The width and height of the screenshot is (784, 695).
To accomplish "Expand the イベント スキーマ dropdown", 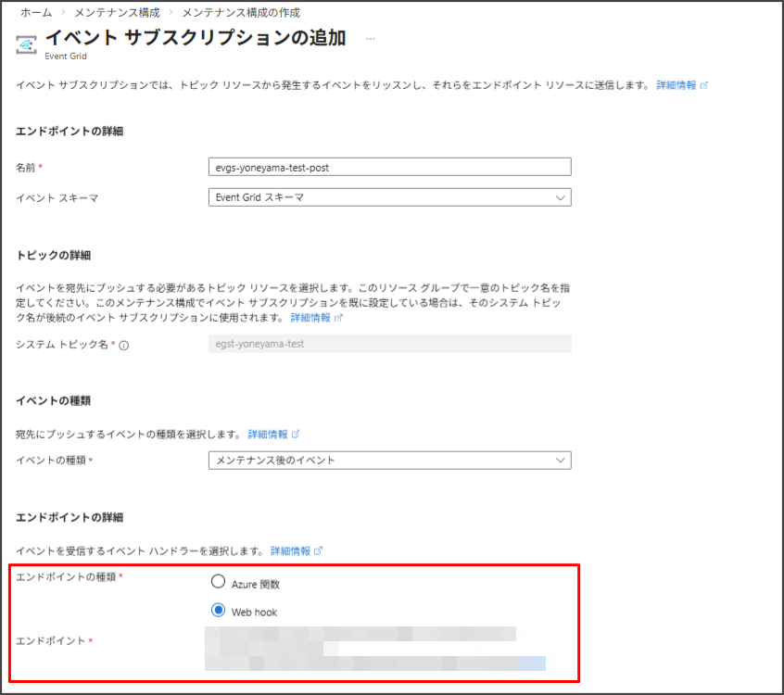I will 389,197.
